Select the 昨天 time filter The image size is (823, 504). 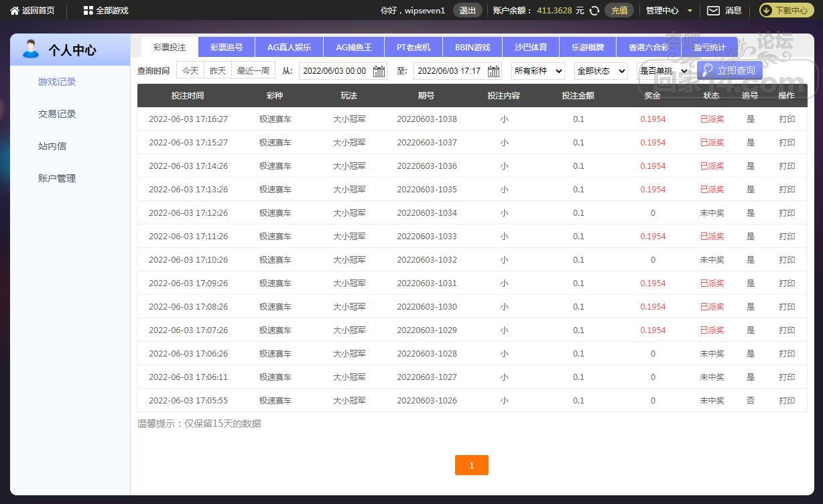[x=218, y=70]
